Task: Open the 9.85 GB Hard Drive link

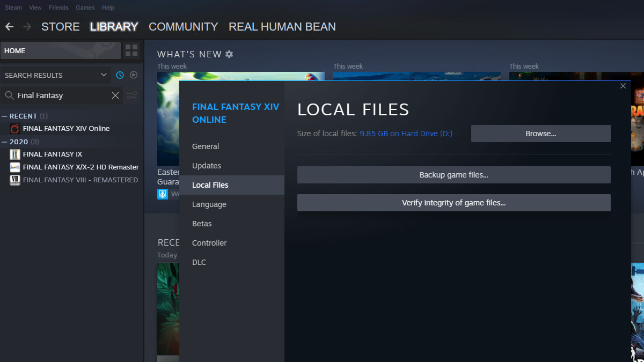Action: point(406,134)
